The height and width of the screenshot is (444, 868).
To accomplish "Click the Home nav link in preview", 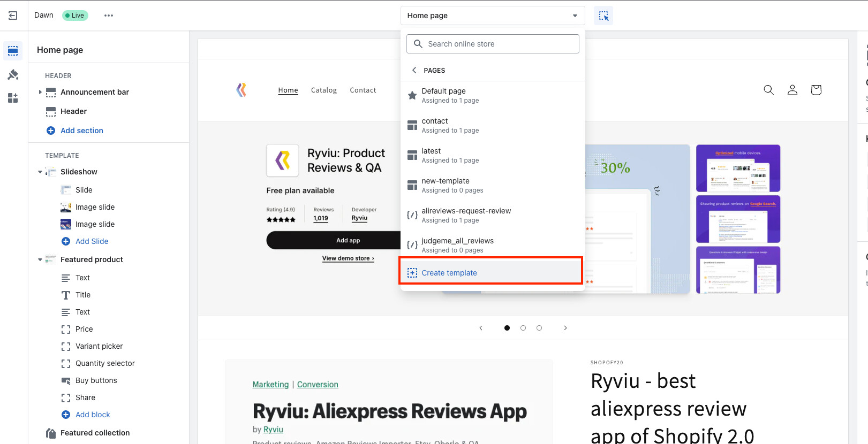I will [x=288, y=90].
